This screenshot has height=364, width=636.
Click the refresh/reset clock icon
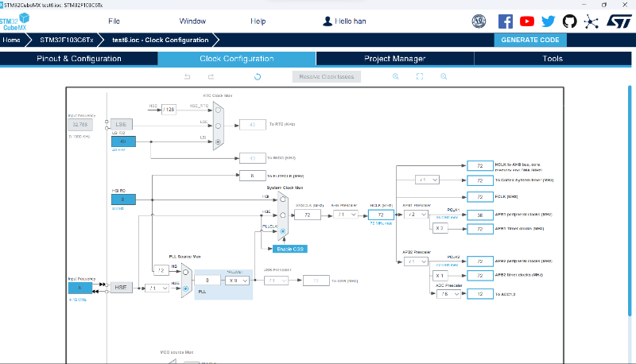tap(258, 76)
